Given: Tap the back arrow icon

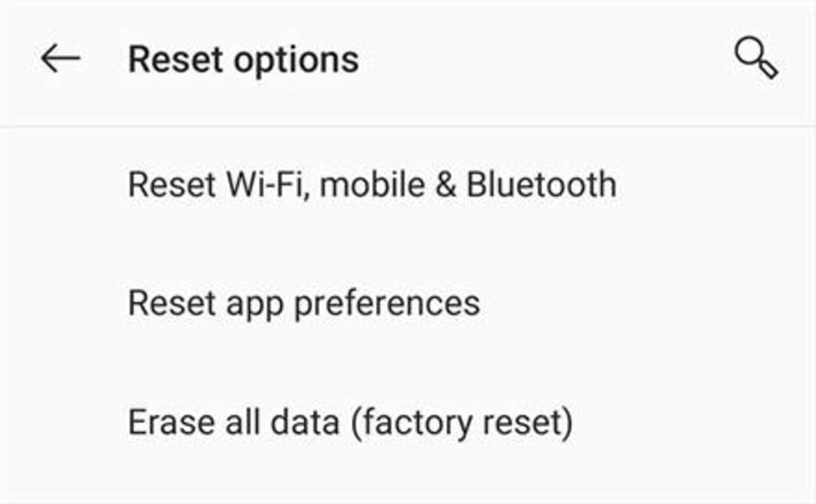Looking at the screenshot, I should coord(60,59).
